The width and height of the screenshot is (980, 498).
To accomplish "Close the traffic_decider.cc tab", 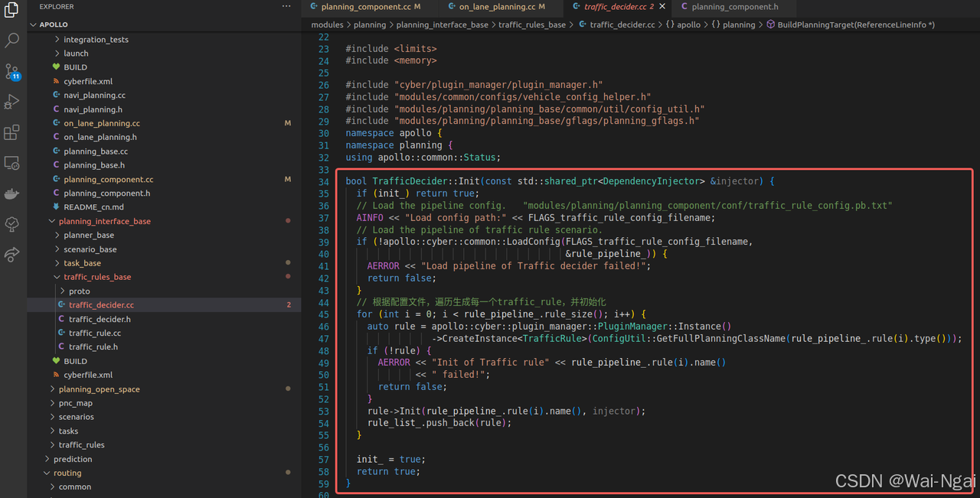I will click(663, 7).
